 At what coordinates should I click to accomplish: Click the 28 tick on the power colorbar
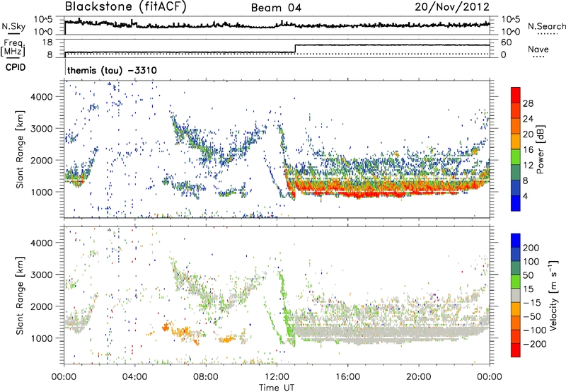tap(528, 103)
